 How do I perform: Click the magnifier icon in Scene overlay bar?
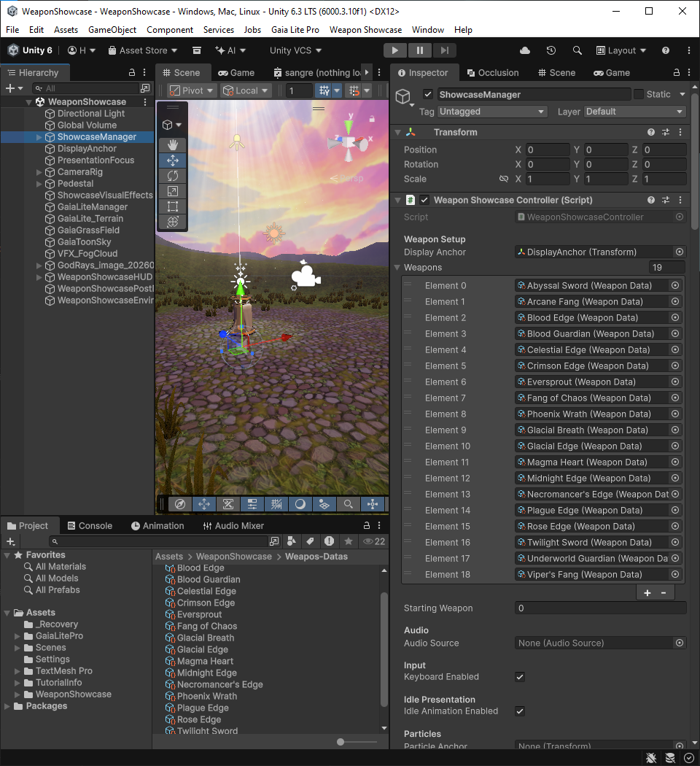(x=348, y=504)
